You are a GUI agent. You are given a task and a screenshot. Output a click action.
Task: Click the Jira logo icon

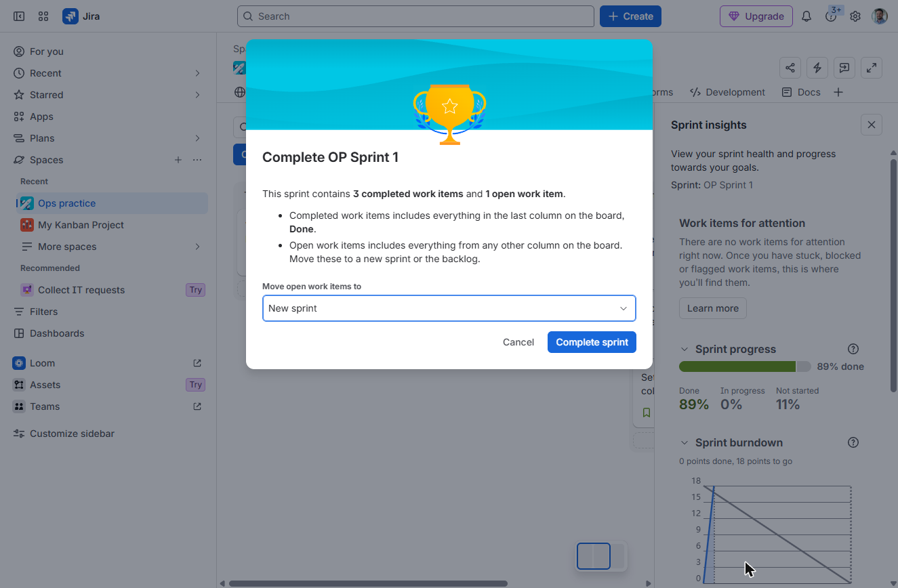(70, 16)
